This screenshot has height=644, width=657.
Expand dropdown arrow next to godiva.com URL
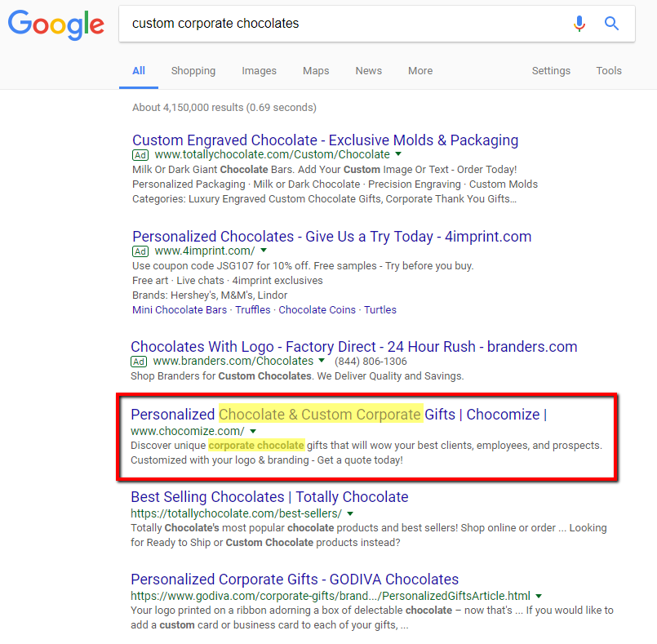click(x=539, y=596)
